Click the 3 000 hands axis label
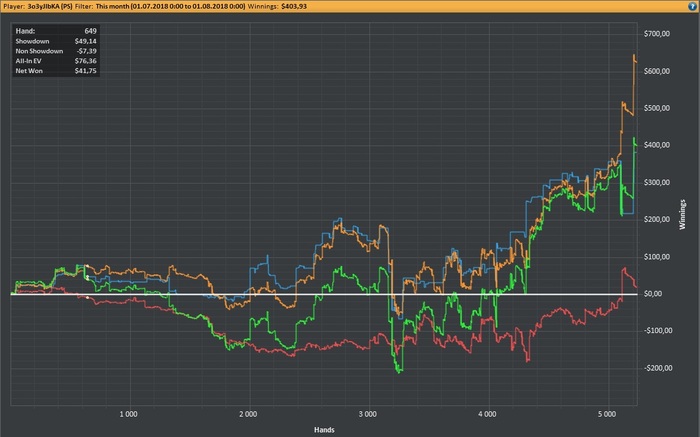 coord(367,414)
